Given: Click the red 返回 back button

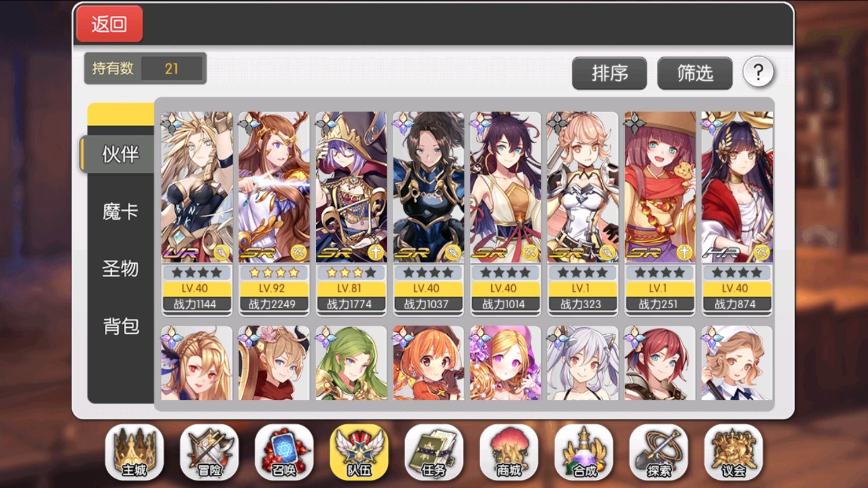Looking at the screenshot, I should (x=109, y=24).
